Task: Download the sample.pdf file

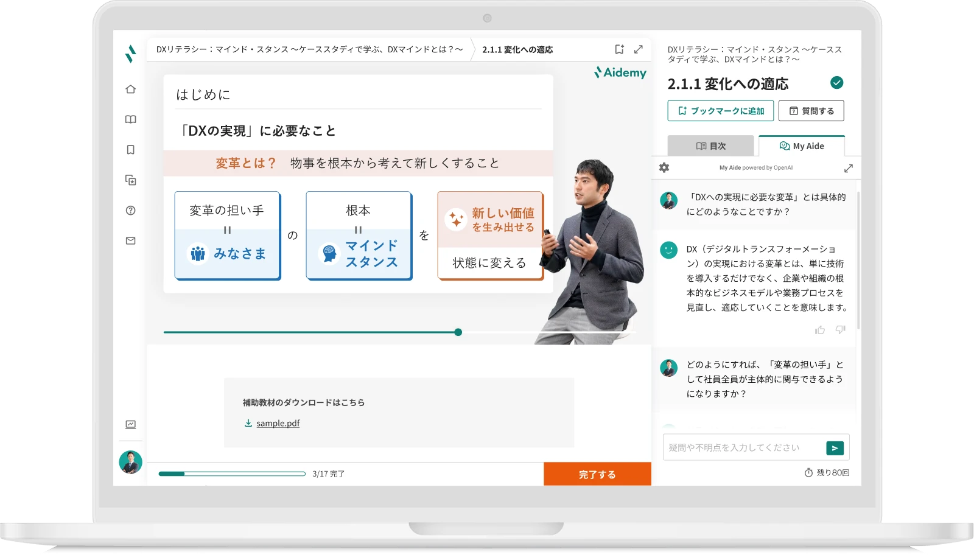Action: coord(278,423)
